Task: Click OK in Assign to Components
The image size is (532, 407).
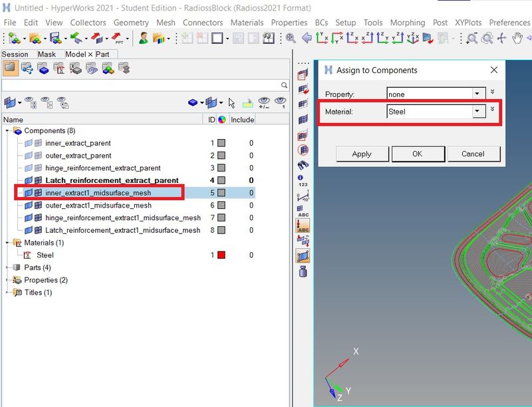Action: click(x=418, y=154)
